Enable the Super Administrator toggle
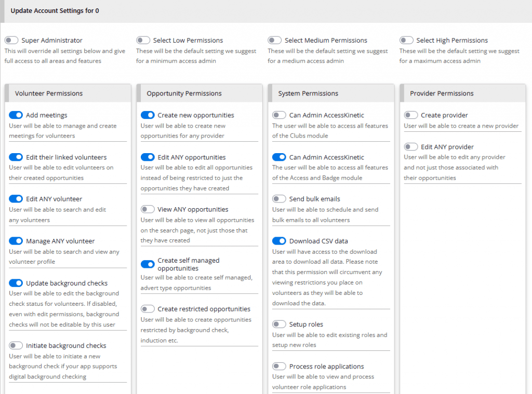The width and height of the screenshot is (532, 394). (x=11, y=40)
